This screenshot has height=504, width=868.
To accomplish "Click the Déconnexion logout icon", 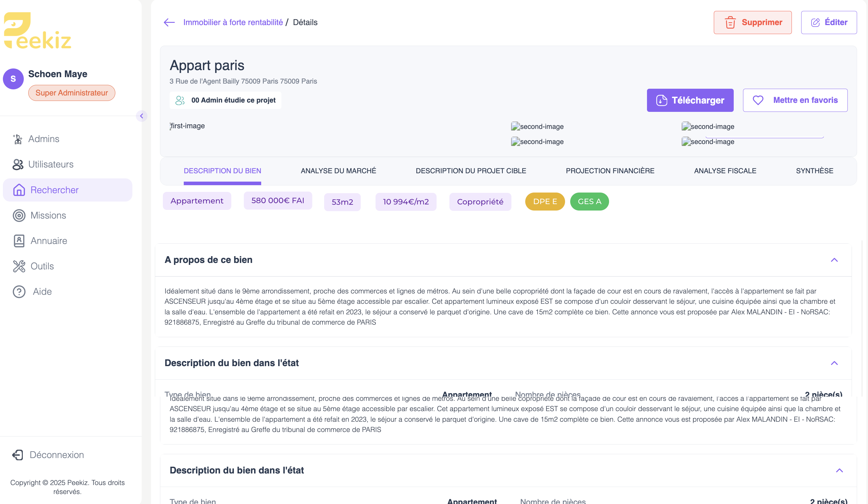I will 18,455.
